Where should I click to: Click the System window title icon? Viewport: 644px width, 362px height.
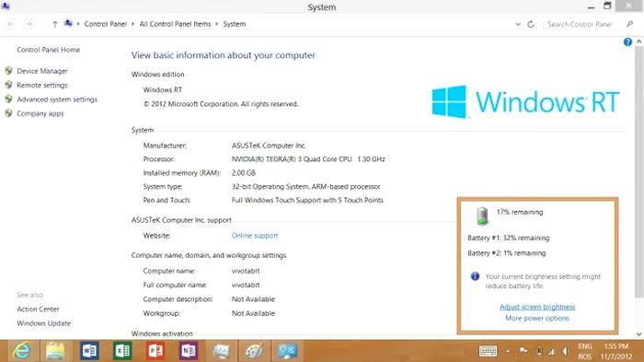pyautogui.click(x=6, y=6)
